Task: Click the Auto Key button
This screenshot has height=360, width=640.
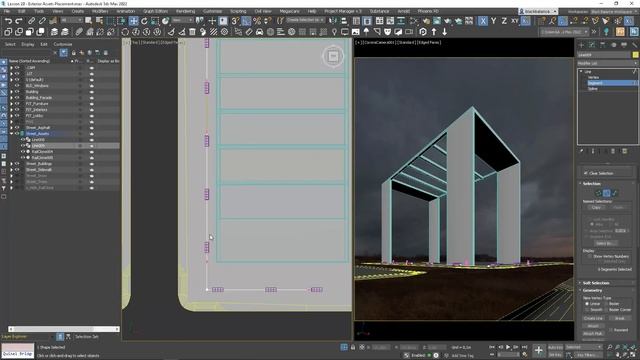Action: coord(555,347)
